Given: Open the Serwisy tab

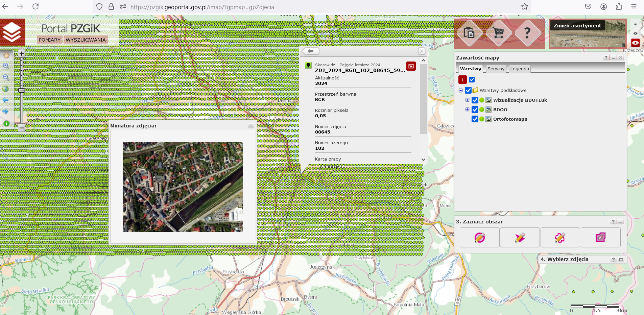Looking at the screenshot, I should (x=496, y=69).
